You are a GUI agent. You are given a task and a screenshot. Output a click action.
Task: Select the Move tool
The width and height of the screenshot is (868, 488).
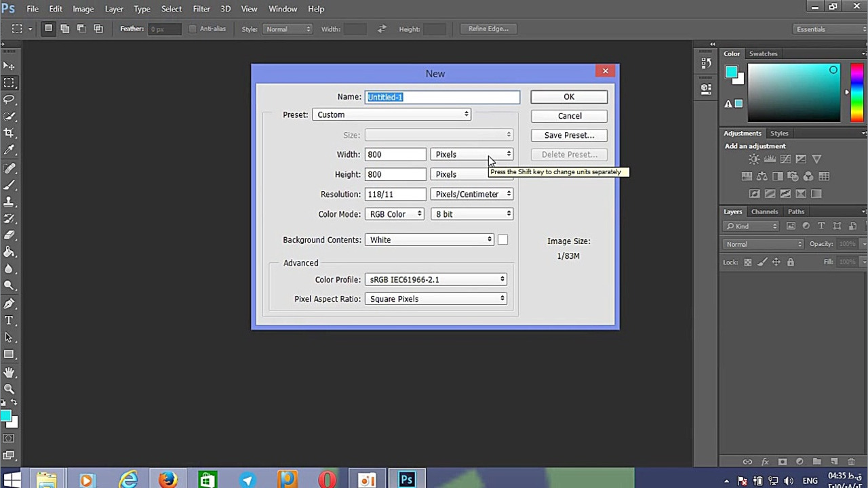[x=9, y=66]
